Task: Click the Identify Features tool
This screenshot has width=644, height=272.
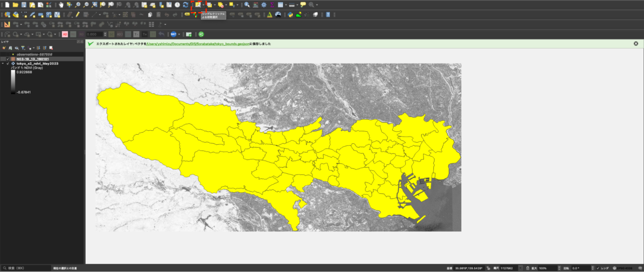Action: click(247, 4)
